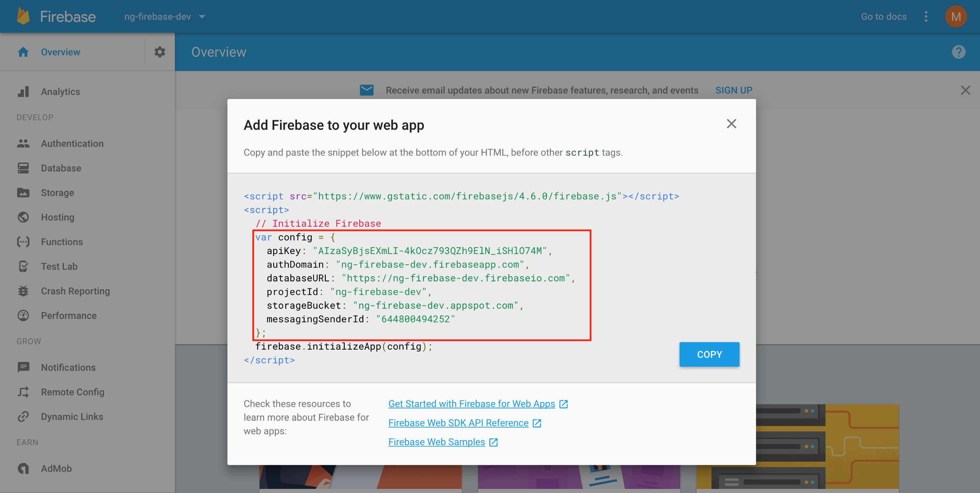Select Database from the sidebar
The width and height of the screenshot is (980, 493).
click(61, 168)
